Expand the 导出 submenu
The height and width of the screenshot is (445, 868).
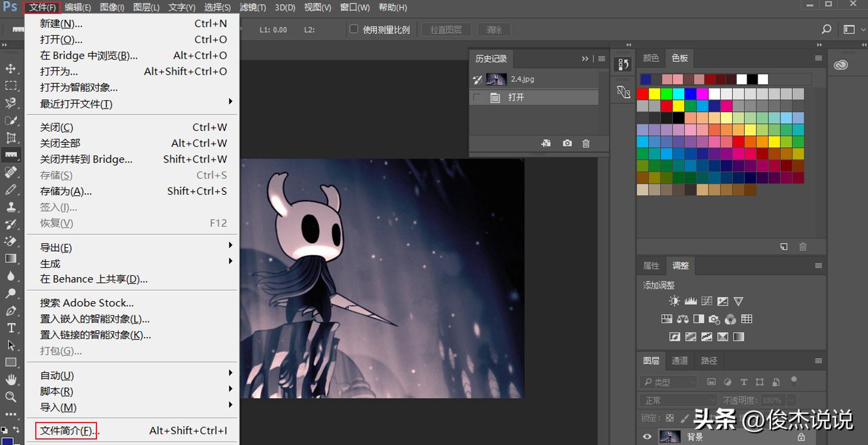click(56, 247)
